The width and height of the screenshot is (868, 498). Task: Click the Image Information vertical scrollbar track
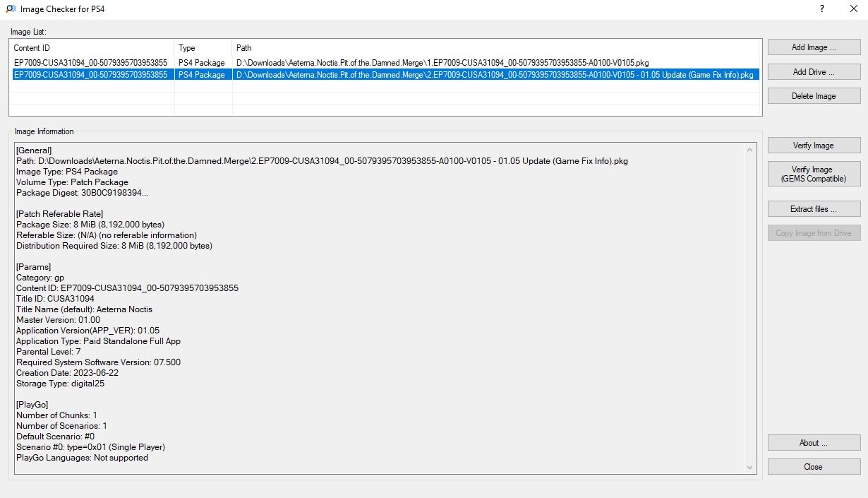tap(749, 308)
